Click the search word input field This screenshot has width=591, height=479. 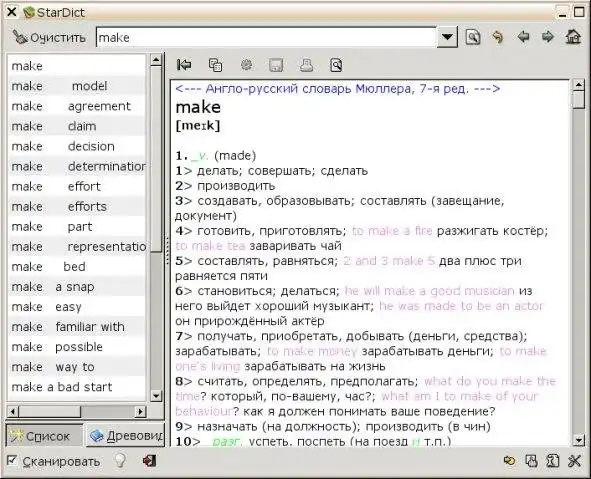coord(266,37)
